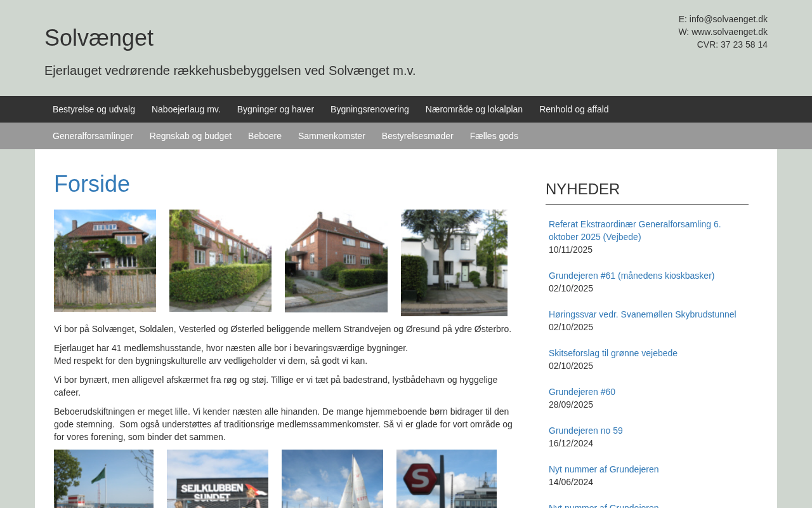
Task: Click the S-train station sign photo
Action: [x=447, y=479]
